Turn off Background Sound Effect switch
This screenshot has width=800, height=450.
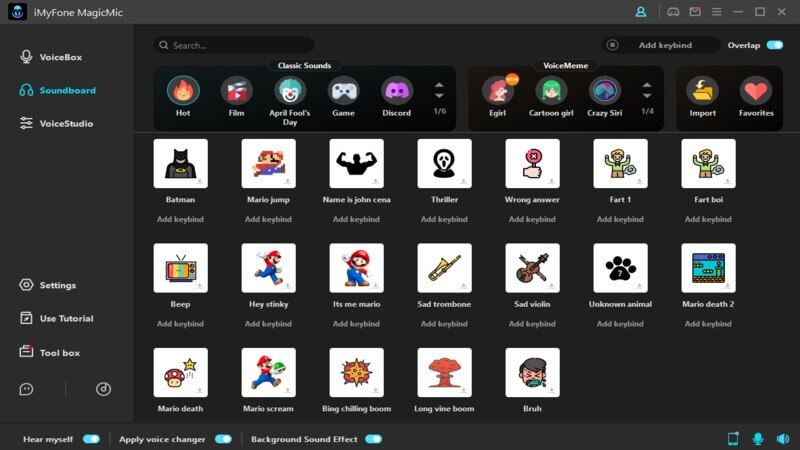coord(373,439)
